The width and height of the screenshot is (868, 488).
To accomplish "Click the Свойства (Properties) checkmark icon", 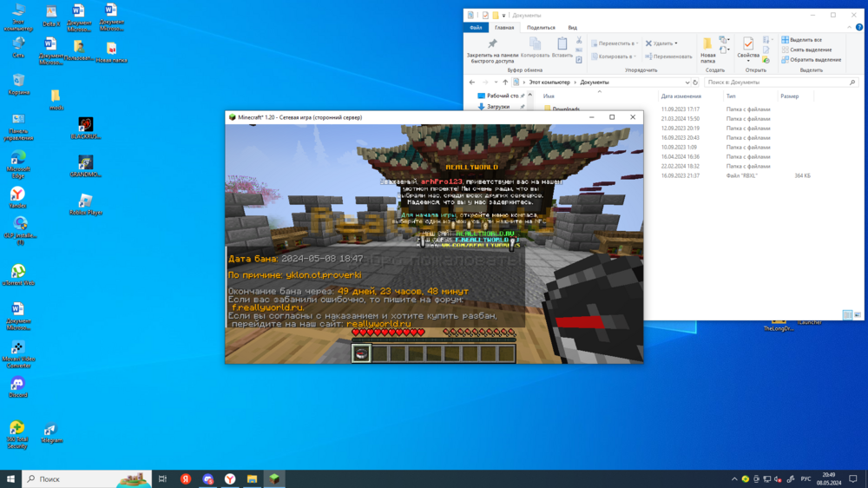I will [748, 43].
